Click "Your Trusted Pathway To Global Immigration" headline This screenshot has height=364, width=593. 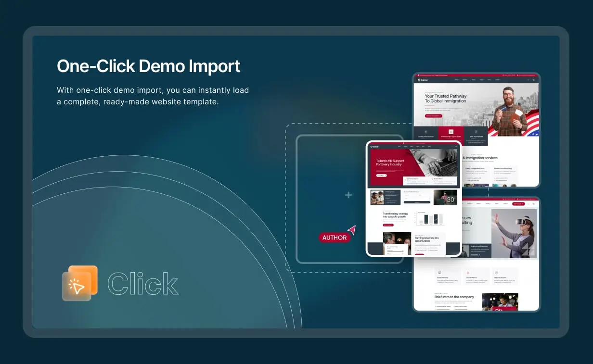pos(445,99)
